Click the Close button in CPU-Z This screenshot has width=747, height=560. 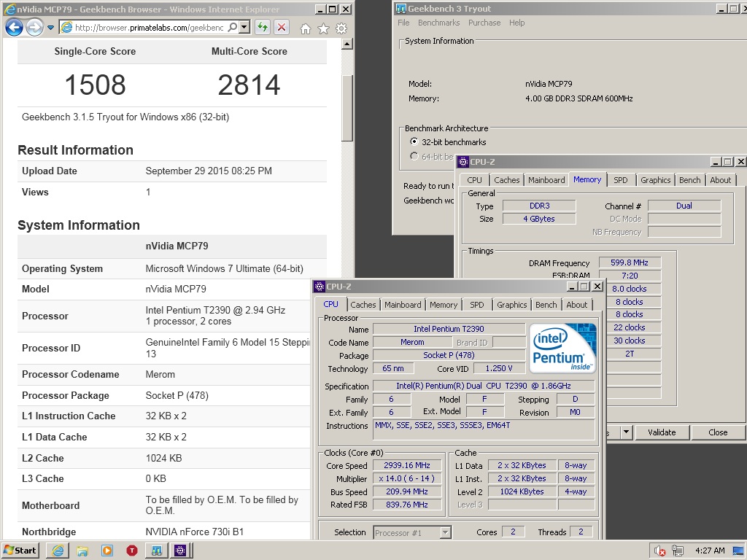point(718,432)
